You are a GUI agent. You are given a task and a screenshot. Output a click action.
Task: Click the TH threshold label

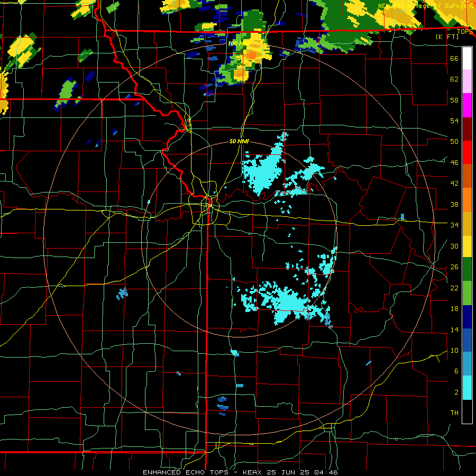point(454,413)
